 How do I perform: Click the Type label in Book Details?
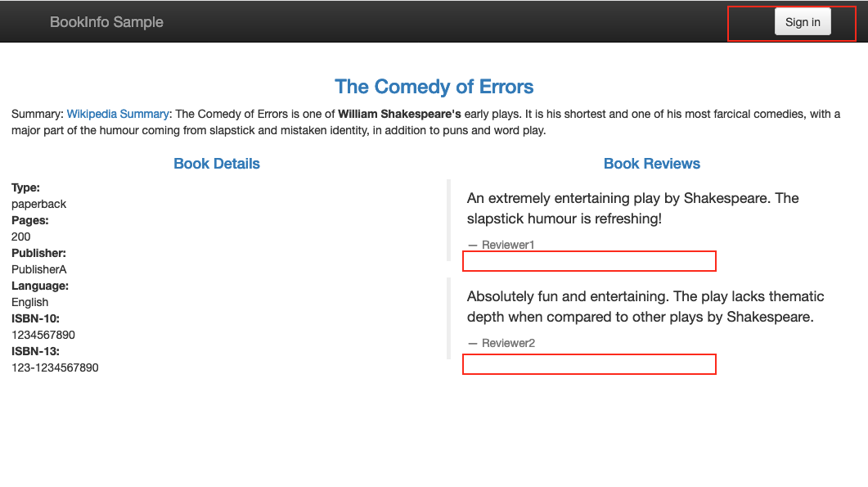25,187
